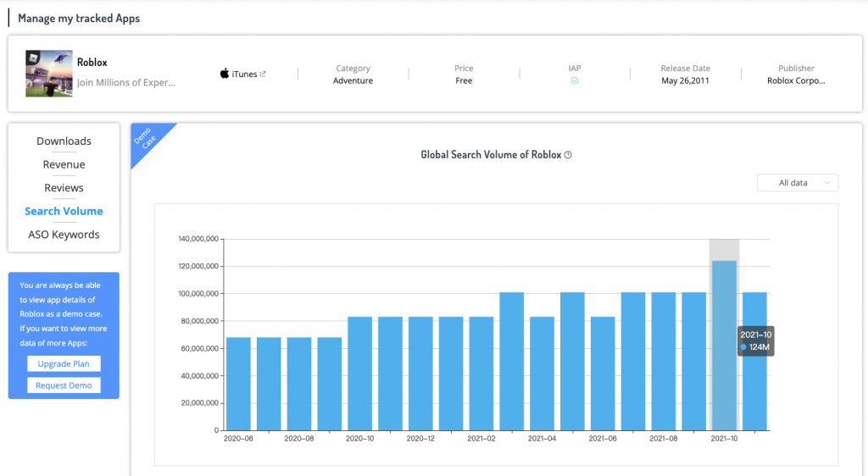The image size is (868, 476).
Task: Click the help icon beside chart title
Action: pos(568,155)
